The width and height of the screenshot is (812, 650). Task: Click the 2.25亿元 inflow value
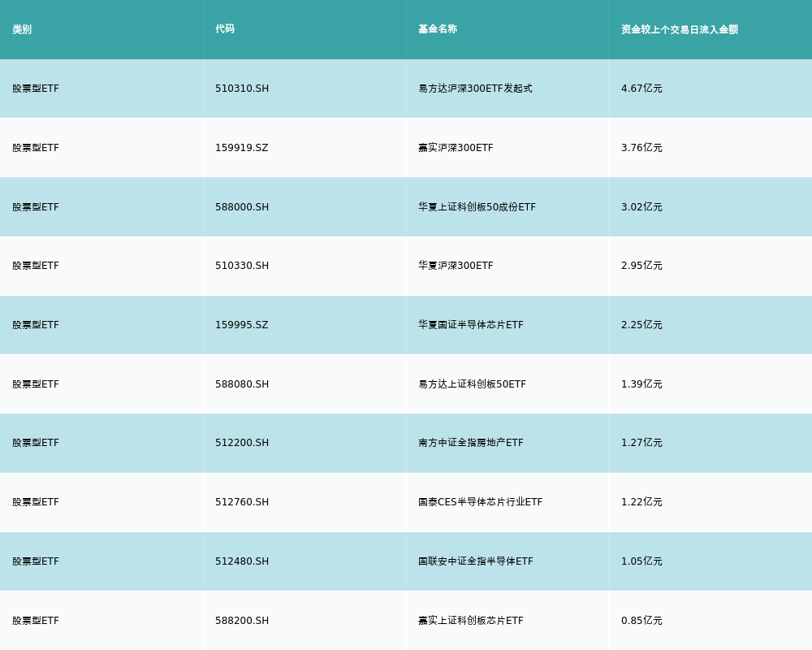pyautogui.click(x=641, y=325)
